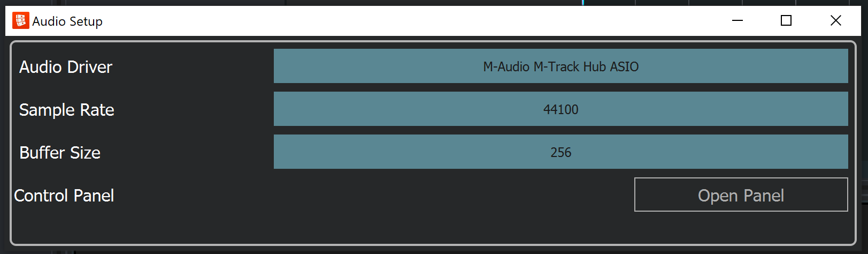
Task: Click the Audio Driver label
Action: pyautogui.click(x=66, y=67)
